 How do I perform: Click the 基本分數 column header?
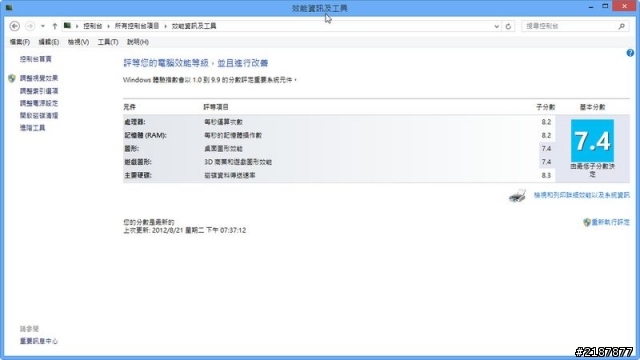592,107
